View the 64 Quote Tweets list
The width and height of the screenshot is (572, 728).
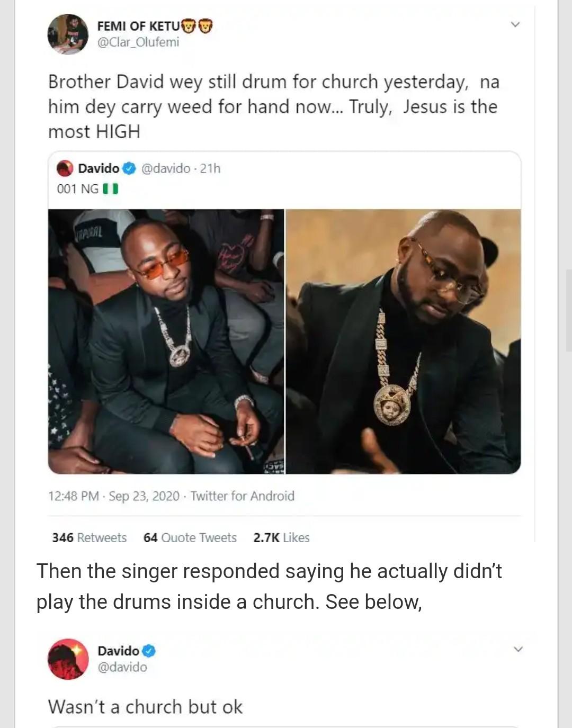[190, 537]
